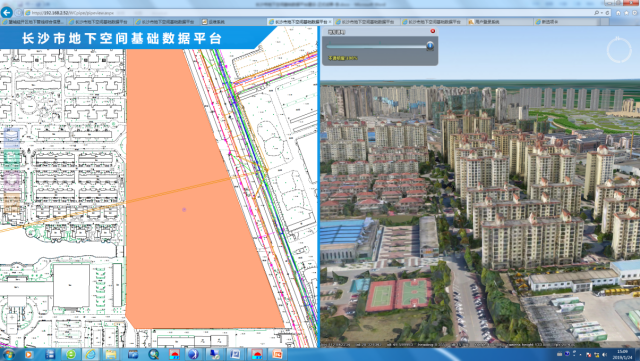Close the active 长沙市地下空间基础数据平台 tab
The width and height of the screenshot is (640, 361).
[x=330, y=22]
